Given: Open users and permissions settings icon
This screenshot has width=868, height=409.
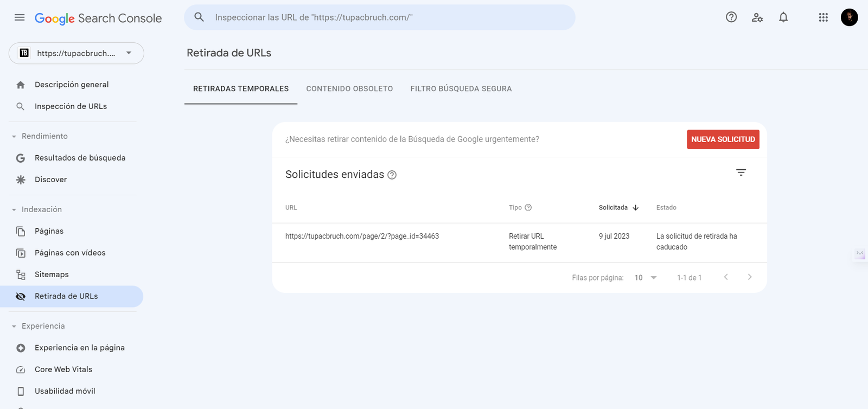Looking at the screenshot, I should coord(757,17).
